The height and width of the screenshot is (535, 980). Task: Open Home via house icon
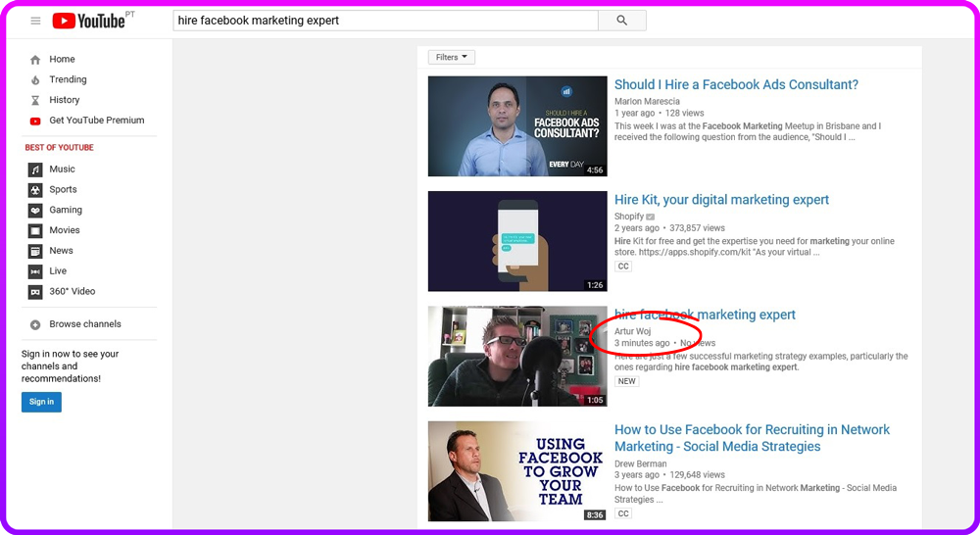[x=35, y=60]
